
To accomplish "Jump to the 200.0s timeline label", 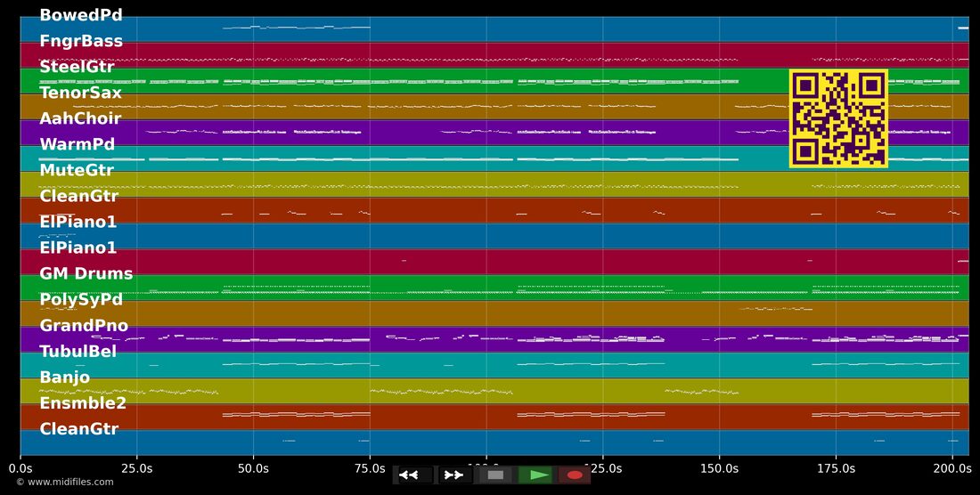I will (x=952, y=467).
